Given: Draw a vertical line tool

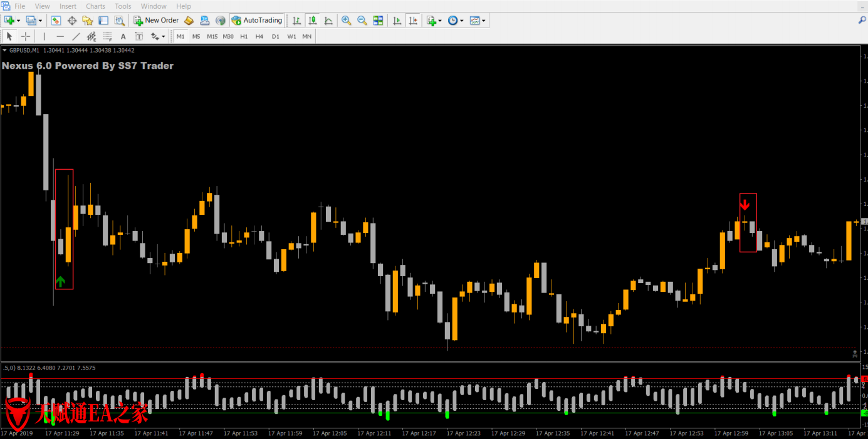Looking at the screenshot, I should 44,36.
